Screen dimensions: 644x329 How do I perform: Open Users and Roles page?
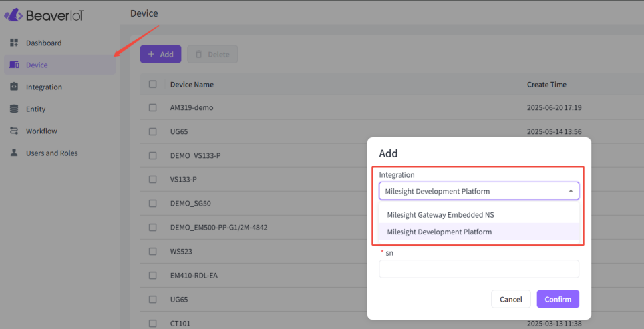coord(60,153)
